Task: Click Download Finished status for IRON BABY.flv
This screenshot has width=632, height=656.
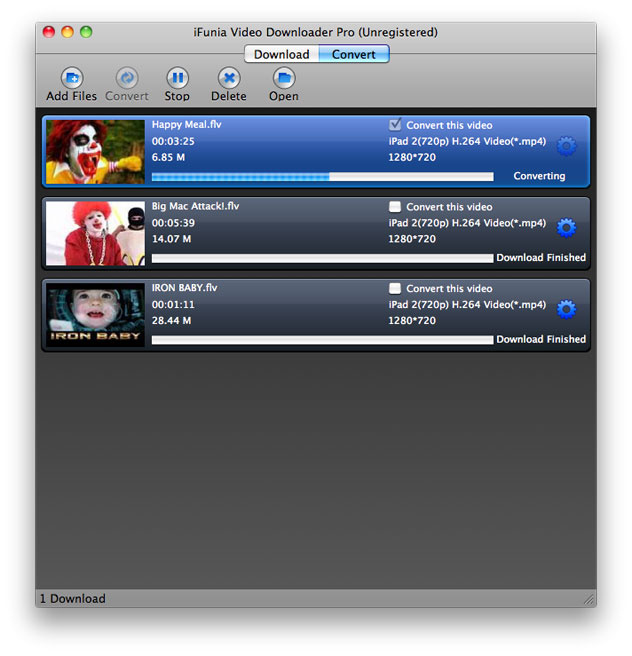Action: pyautogui.click(x=541, y=339)
